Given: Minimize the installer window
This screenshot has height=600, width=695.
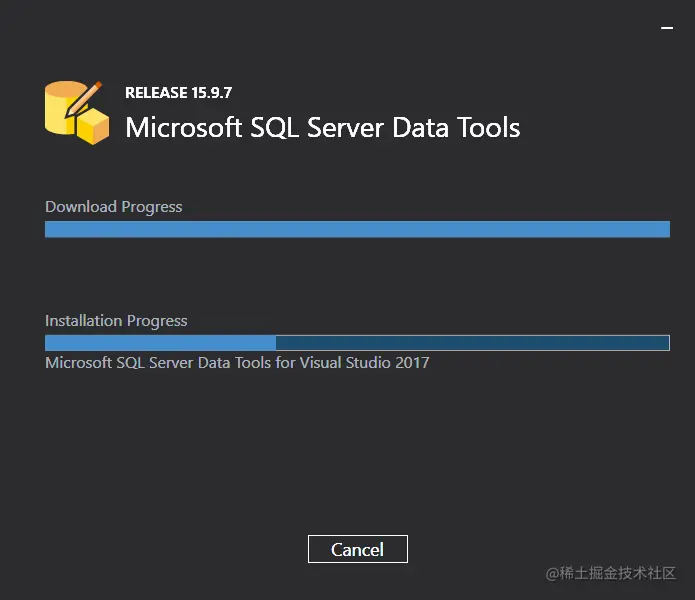Looking at the screenshot, I should [x=667, y=28].
